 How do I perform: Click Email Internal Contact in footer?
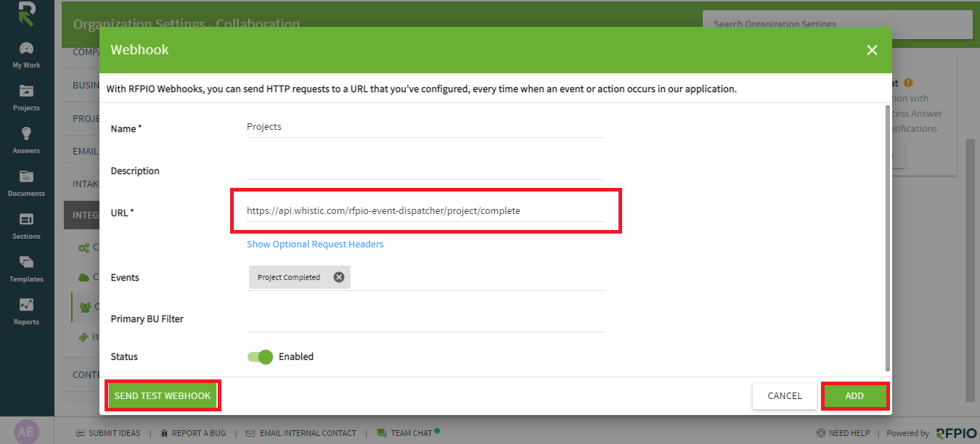point(301,433)
